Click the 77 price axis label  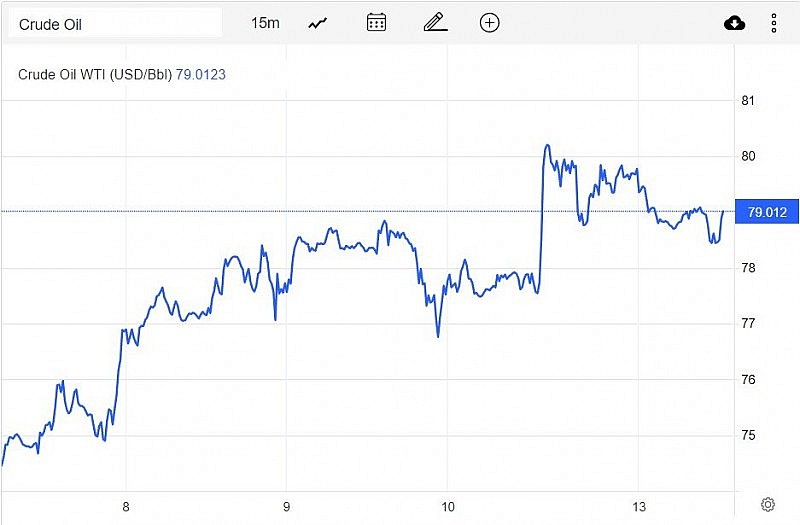coord(747,324)
